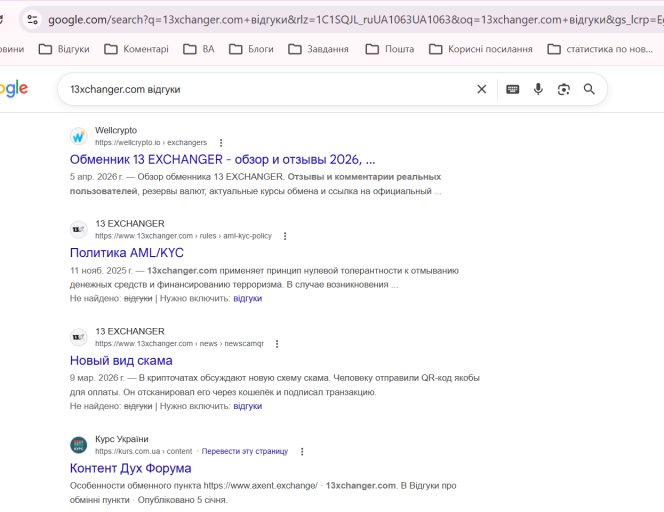This screenshot has width=664, height=512.
Task: Start voice search with microphone icon
Action: [x=538, y=89]
